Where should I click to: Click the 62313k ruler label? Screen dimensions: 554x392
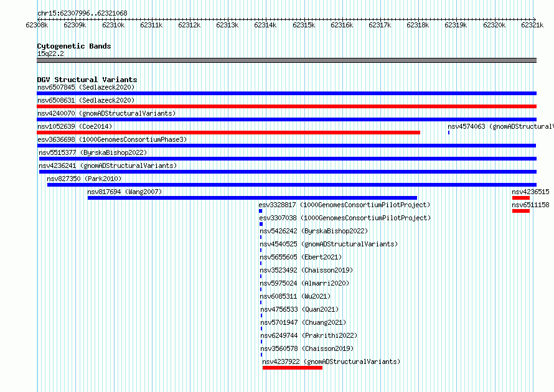(227, 25)
